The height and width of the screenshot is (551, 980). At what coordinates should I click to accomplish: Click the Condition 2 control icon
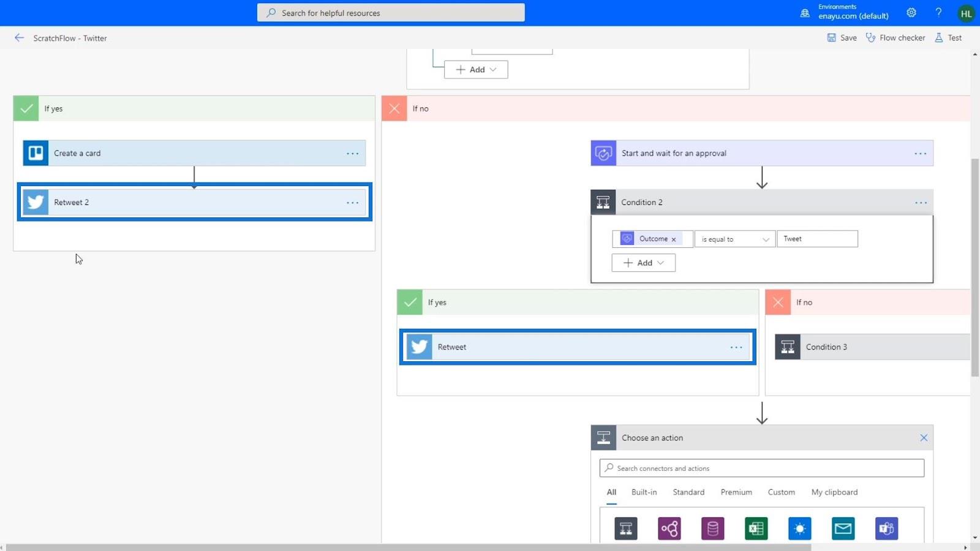tap(603, 202)
